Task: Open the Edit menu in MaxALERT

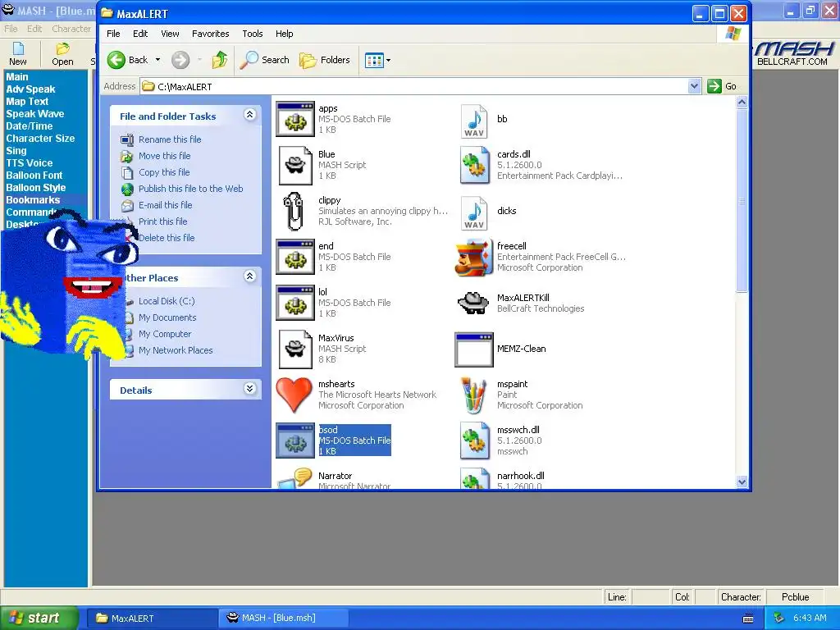Action: coord(140,34)
